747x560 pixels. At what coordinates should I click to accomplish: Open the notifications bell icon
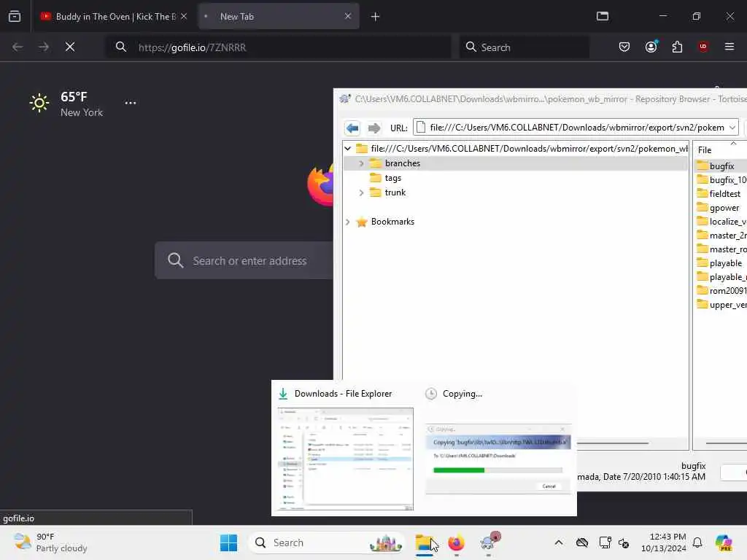(697, 542)
